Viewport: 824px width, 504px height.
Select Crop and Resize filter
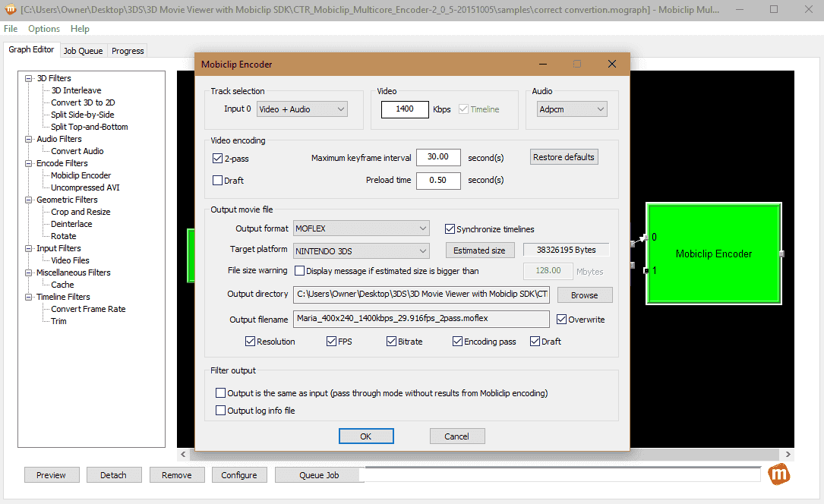point(81,212)
